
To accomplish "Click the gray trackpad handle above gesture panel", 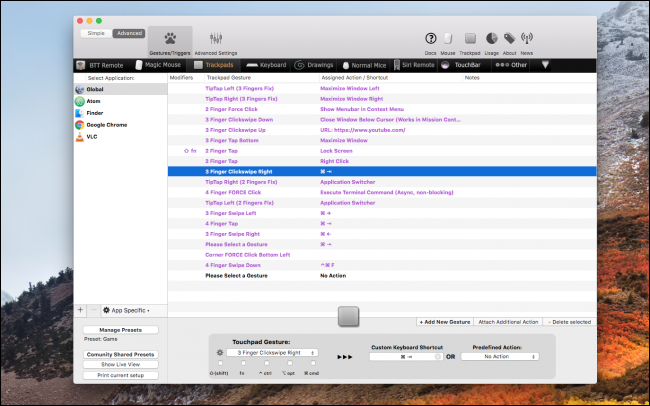I will click(348, 316).
